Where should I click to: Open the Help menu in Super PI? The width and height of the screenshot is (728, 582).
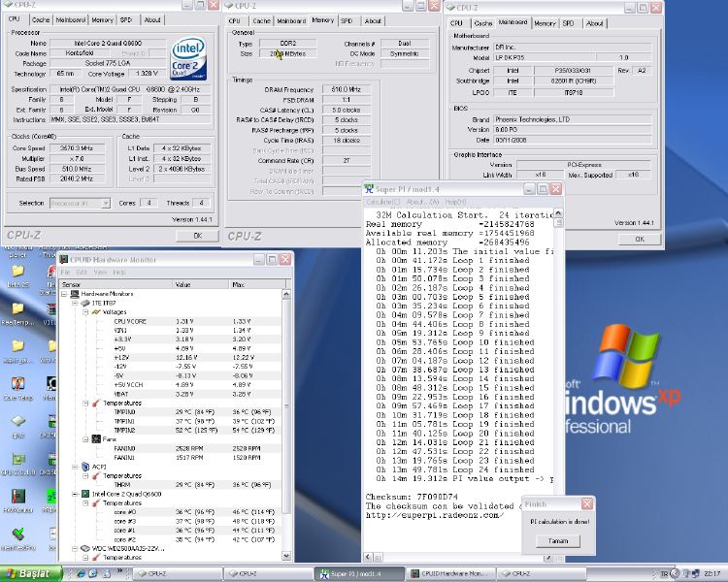click(x=455, y=202)
